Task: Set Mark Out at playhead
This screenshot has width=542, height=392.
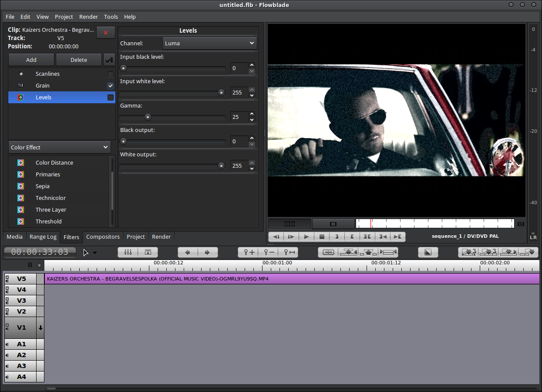Action: point(352,237)
